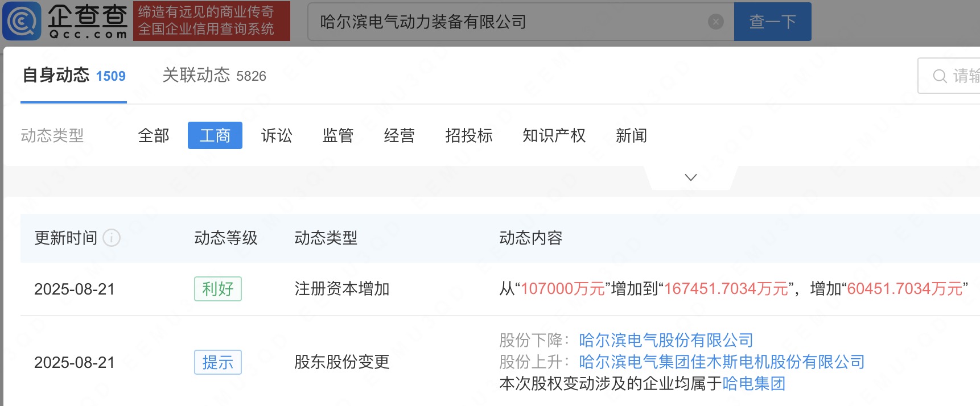980x406 pixels.
Task: Open 哈尔滨电气股份有限公司 link
Action: tap(666, 340)
